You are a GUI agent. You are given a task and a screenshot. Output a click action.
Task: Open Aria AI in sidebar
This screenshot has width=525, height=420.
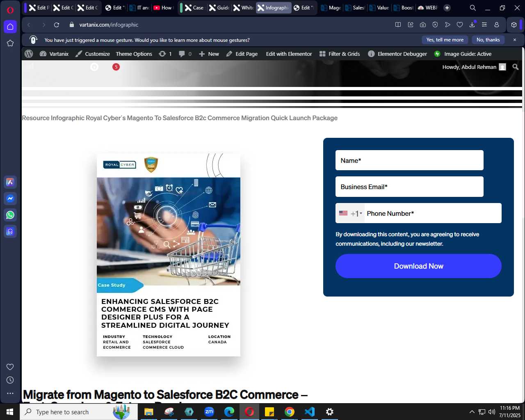[10, 182]
